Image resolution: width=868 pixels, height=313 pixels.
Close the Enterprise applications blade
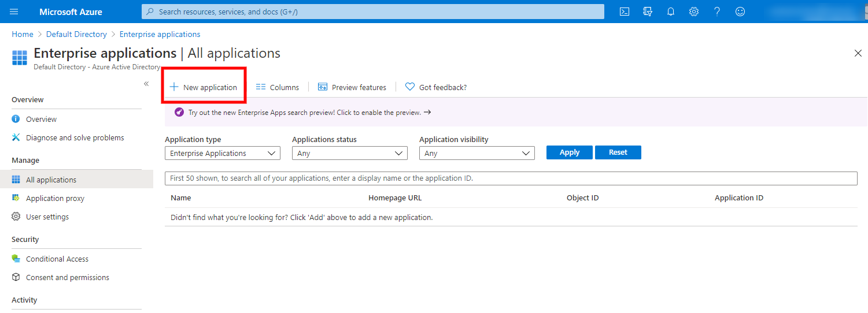click(858, 53)
